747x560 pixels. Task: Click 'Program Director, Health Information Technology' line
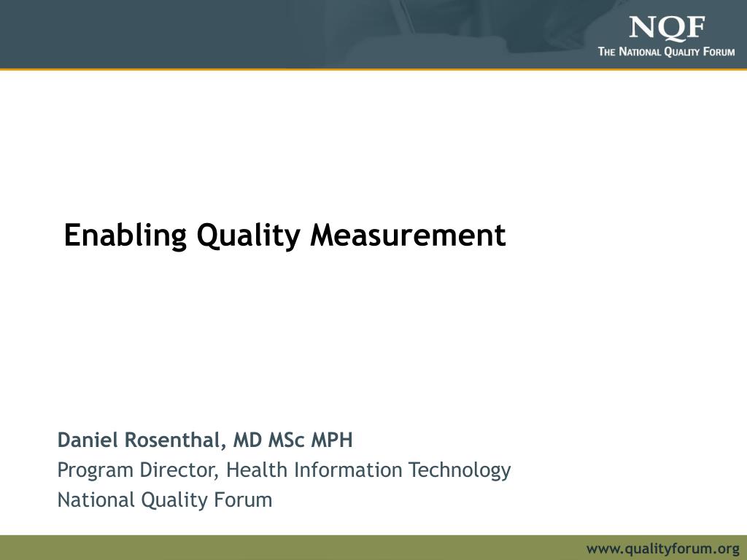click(284, 470)
